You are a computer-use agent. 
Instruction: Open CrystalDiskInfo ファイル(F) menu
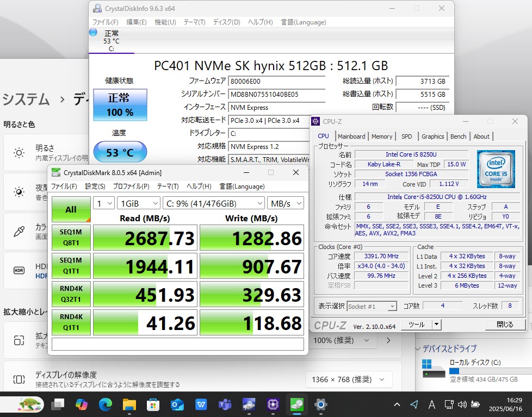[105, 22]
